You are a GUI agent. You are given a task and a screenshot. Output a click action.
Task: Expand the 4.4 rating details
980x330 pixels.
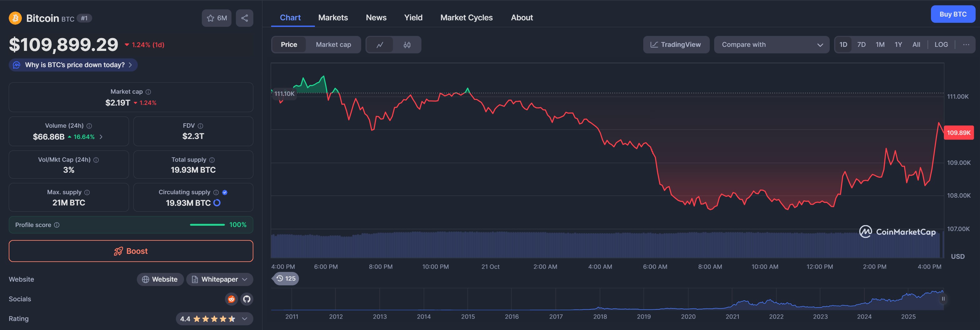(x=214, y=319)
